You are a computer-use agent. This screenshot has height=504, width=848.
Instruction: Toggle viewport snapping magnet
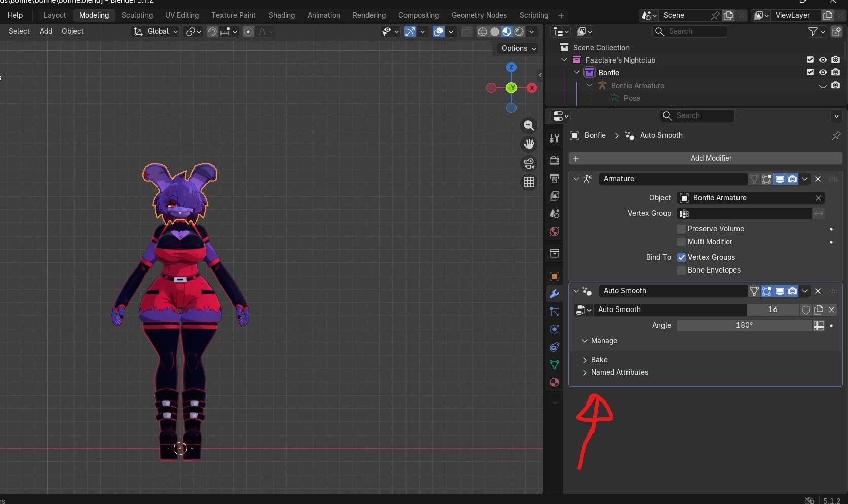[212, 32]
